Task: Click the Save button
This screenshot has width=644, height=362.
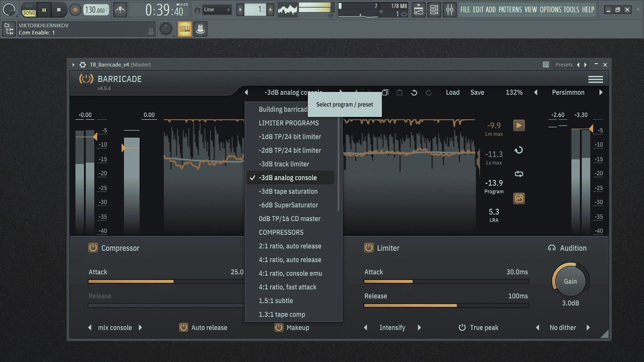Action: tap(477, 92)
